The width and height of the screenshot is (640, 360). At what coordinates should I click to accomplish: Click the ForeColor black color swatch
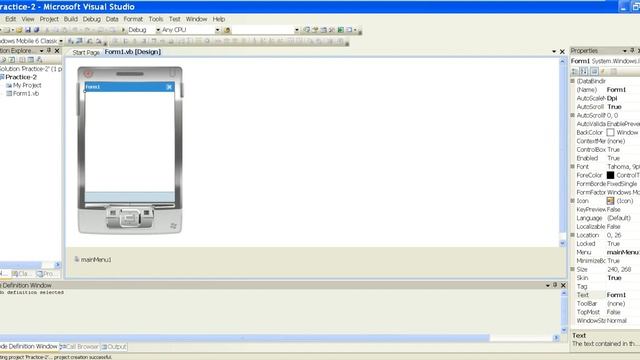tap(610, 175)
